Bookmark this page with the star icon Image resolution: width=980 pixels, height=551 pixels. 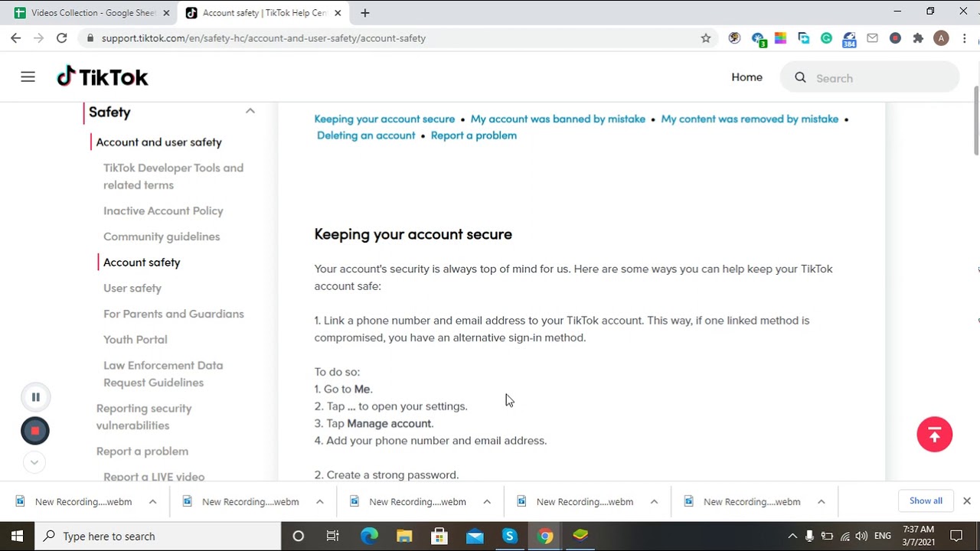point(706,38)
